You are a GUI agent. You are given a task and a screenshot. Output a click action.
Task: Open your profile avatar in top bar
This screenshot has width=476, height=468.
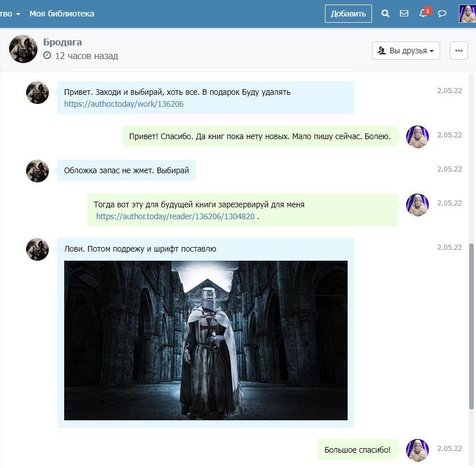point(467,14)
